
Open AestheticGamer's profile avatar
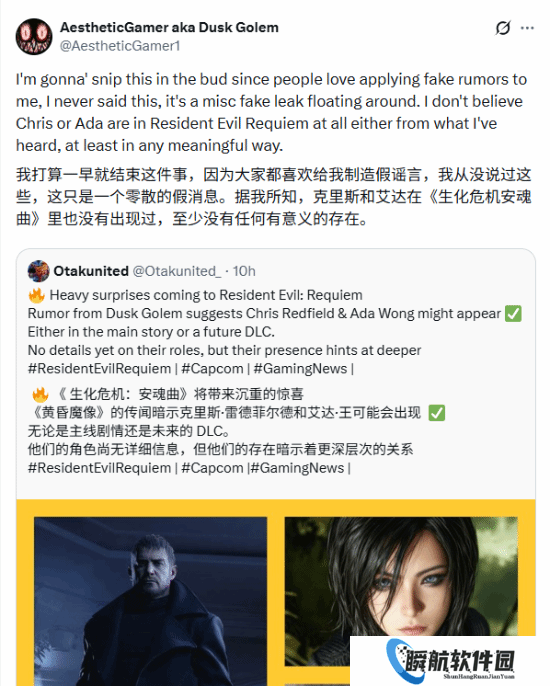click(x=34, y=36)
